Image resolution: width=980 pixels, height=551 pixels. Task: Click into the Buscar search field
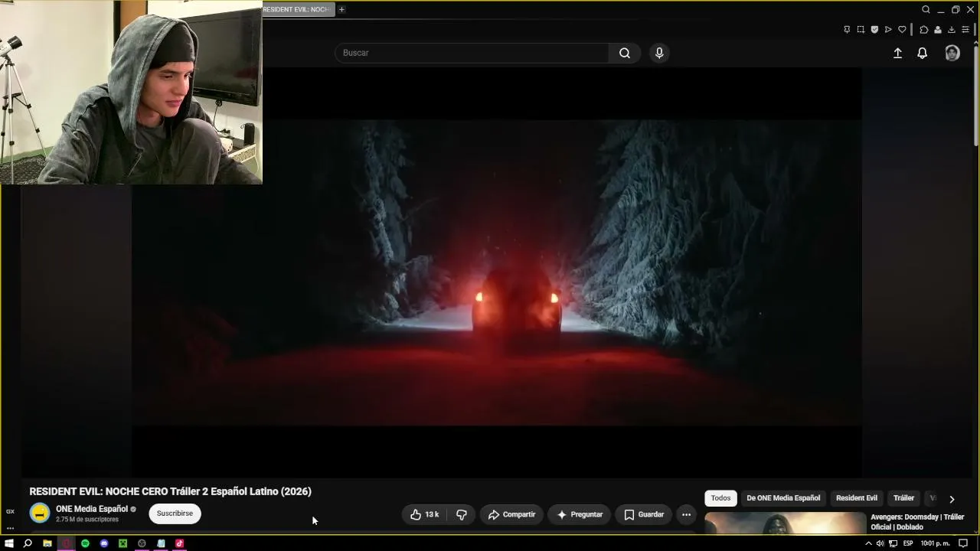click(x=472, y=53)
